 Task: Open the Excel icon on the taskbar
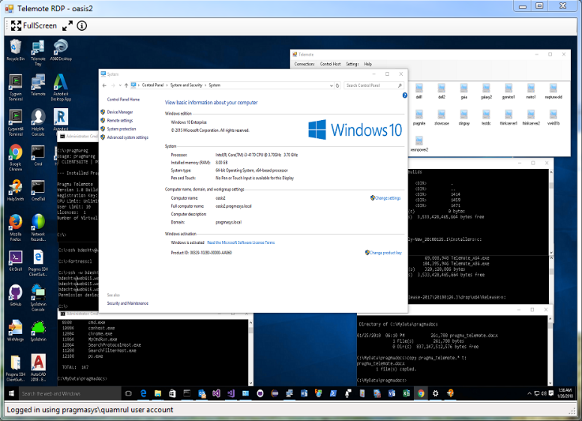406,393
